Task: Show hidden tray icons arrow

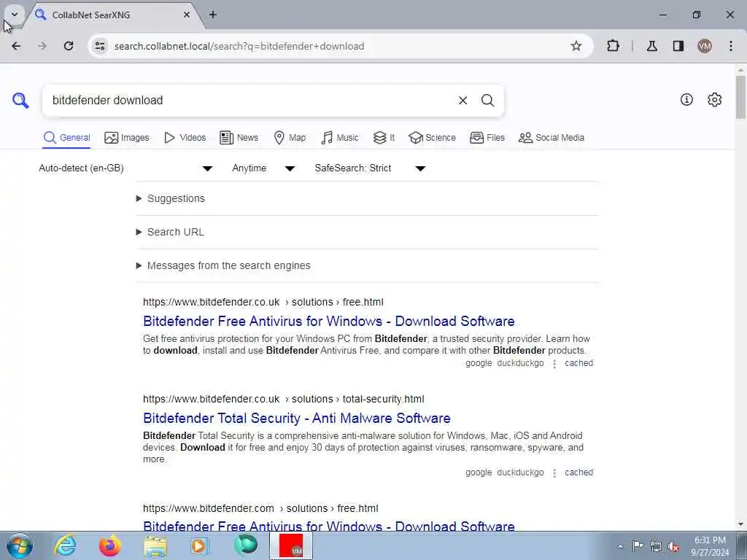Action: 620,547
